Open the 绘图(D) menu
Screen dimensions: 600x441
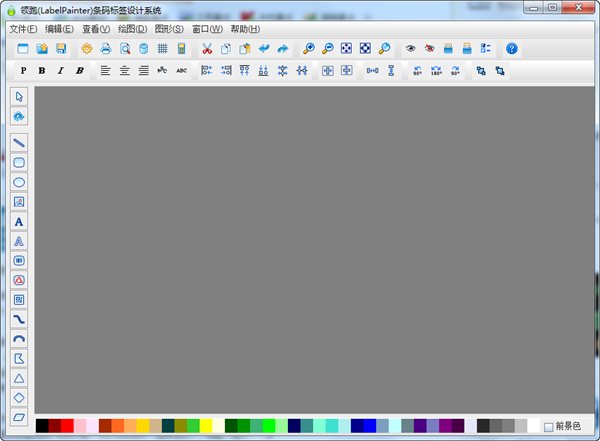point(132,29)
